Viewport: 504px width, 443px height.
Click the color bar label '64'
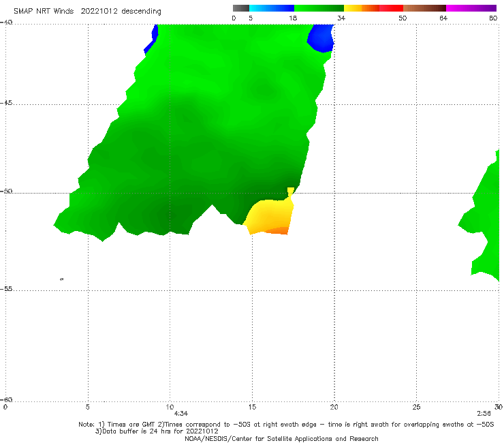coord(443,18)
